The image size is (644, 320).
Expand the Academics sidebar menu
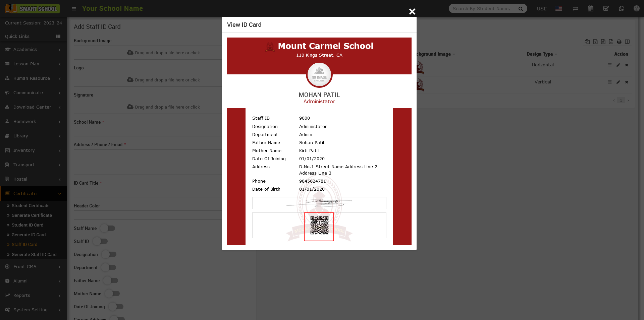(33, 50)
